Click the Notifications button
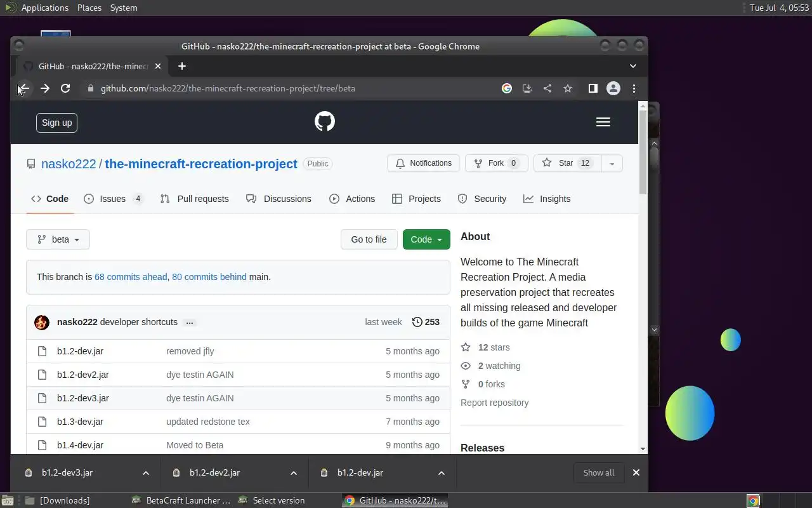Image resolution: width=812 pixels, height=508 pixels. coord(423,163)
